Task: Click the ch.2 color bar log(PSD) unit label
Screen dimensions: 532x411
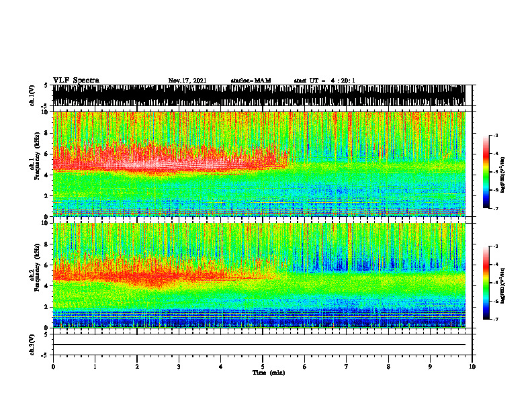Action: (503, 285)
